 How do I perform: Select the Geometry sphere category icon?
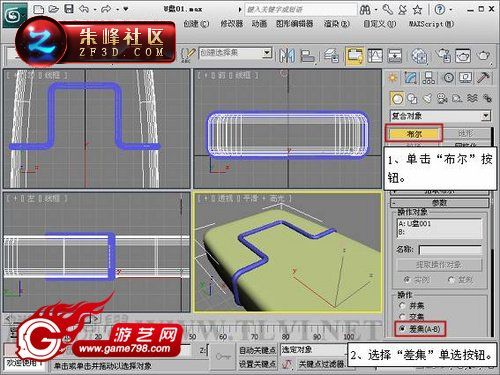click(397, 98)
